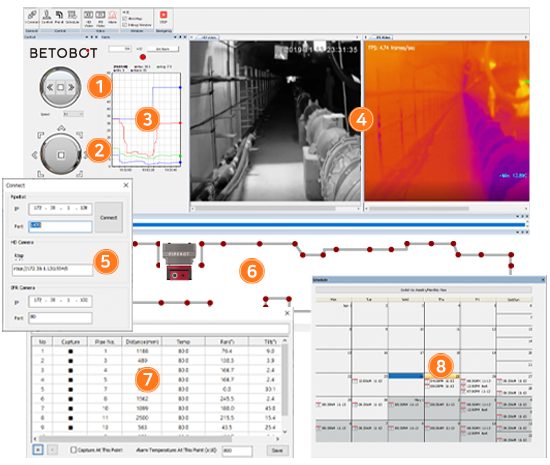Click the Set Alarm button
The image size is (550, 465).
click(x=163, y=49)
